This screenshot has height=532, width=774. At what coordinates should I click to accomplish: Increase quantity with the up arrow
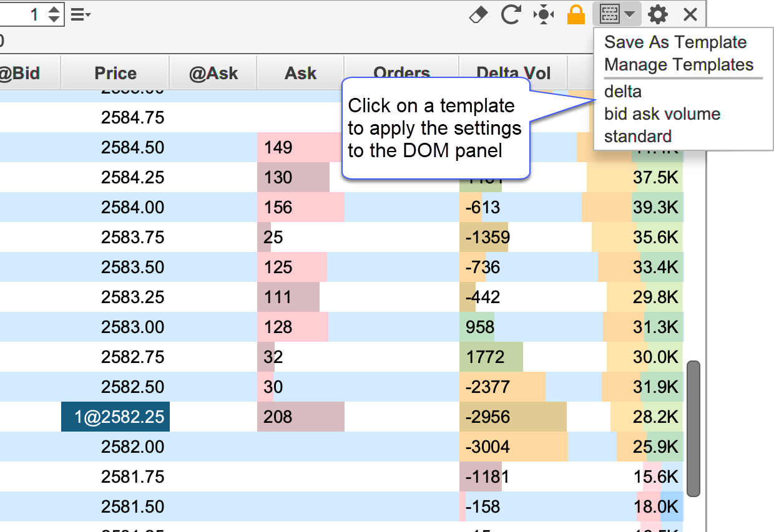click(x=54, y=9)
